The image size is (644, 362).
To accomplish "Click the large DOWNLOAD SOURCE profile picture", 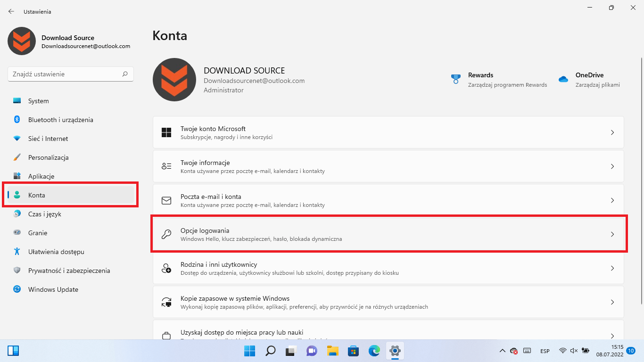I will tap(174, 80).
